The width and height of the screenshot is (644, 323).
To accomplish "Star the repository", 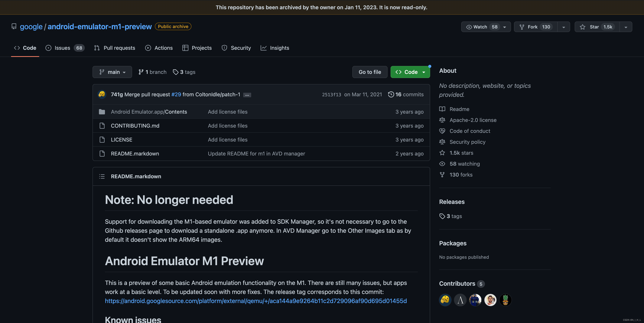I will tap(597, 27).
